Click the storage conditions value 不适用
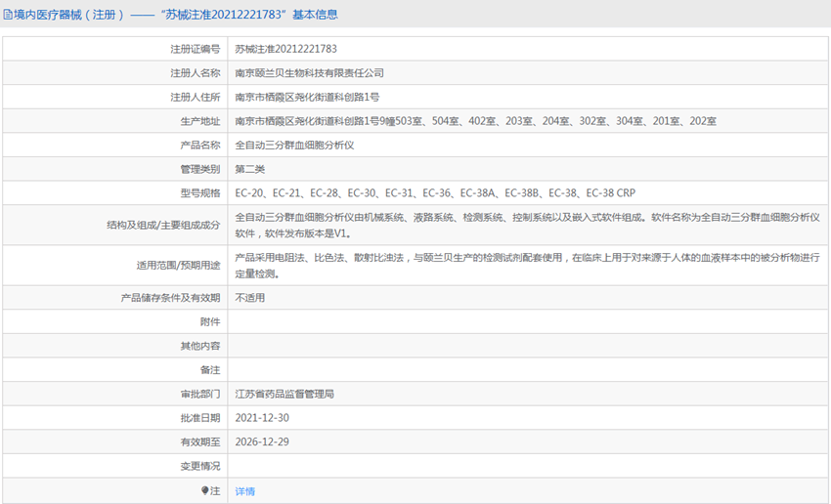831x504 pixels. click(x=250, y=298)
